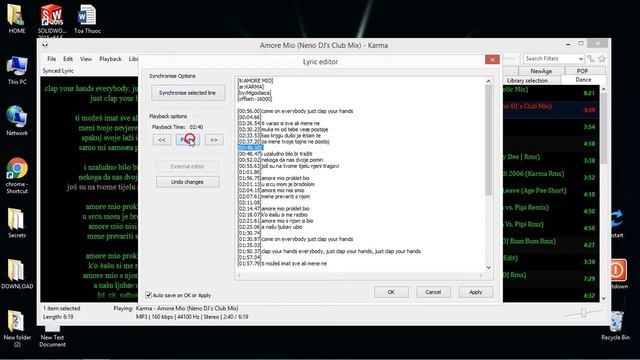Switch to the POP tab

pyautogui.click(x=582, y=71)
